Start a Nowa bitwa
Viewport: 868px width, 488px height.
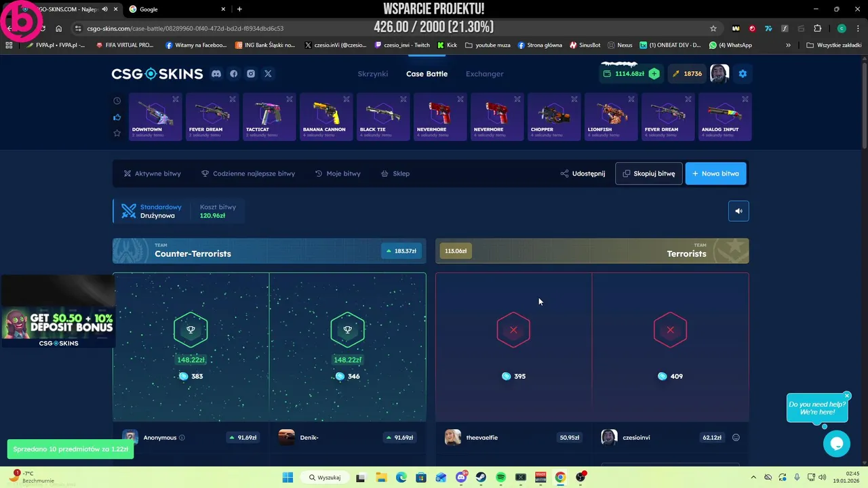click(x=715, y=174)
